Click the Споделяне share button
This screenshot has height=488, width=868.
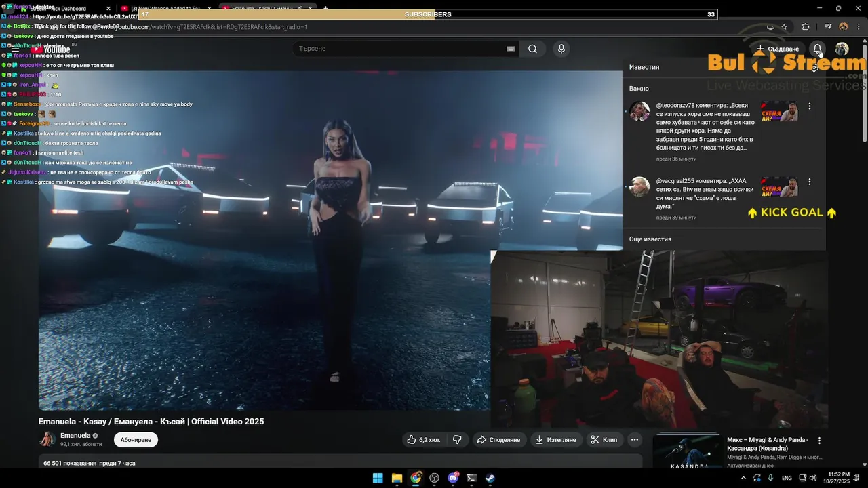click(x=498, y=440)
